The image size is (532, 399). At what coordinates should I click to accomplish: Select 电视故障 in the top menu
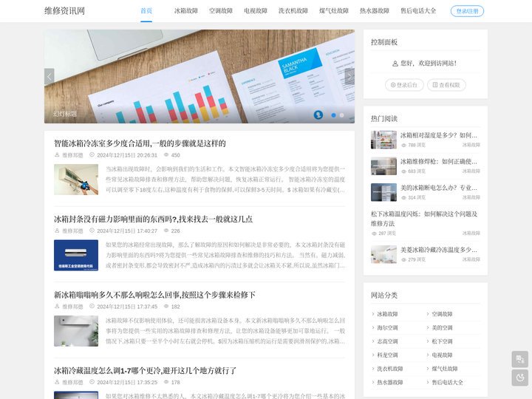coord(256,11)
